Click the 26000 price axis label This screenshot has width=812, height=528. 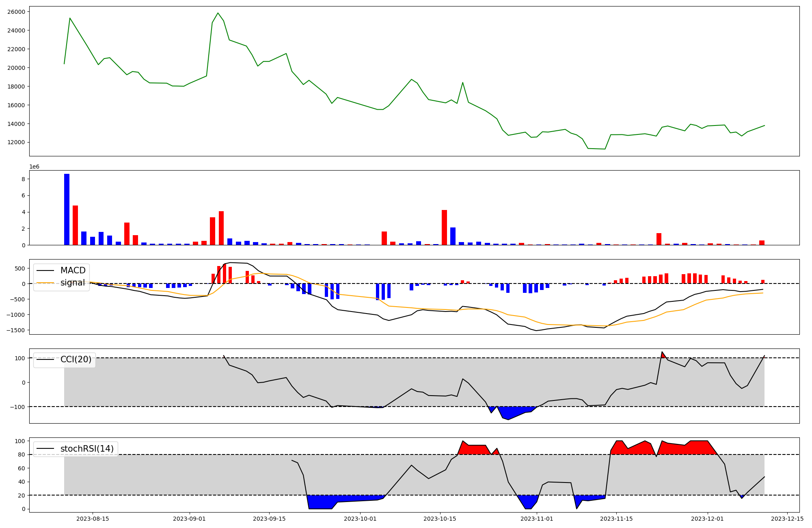click(16, 12)
